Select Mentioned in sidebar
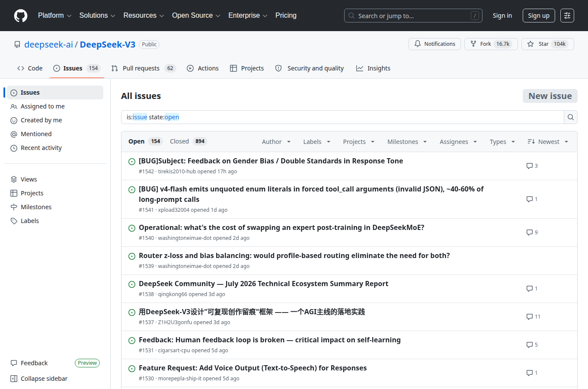Viewport: 588px width, 389px height. (55, 134)
